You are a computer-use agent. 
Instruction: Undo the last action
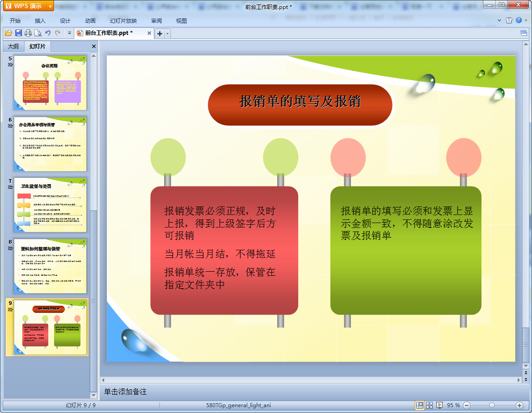pos(48,33)
